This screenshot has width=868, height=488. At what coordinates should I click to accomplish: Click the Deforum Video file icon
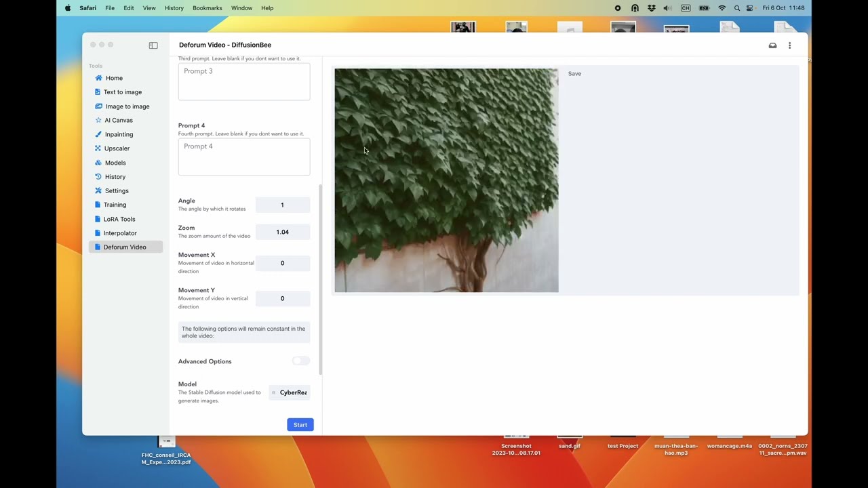(x=98, y=247)
